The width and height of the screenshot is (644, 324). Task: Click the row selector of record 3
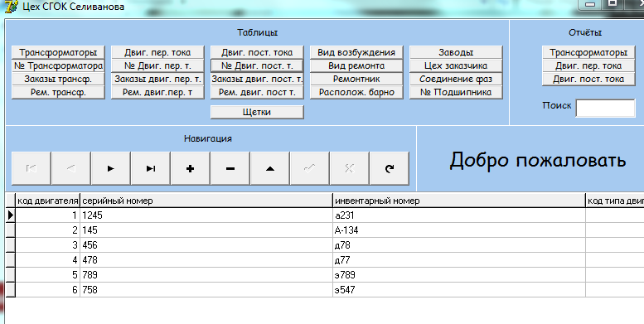click(10, 245)
